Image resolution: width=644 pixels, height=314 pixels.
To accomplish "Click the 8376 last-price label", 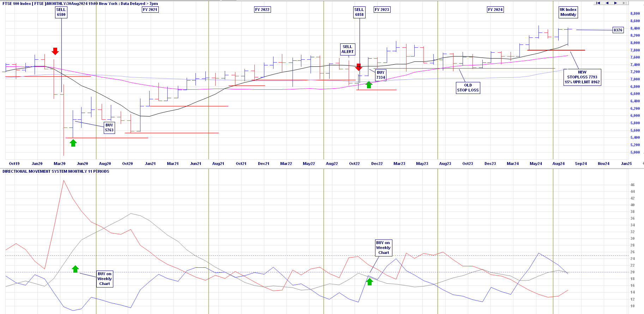I will [x=618, y=30].
